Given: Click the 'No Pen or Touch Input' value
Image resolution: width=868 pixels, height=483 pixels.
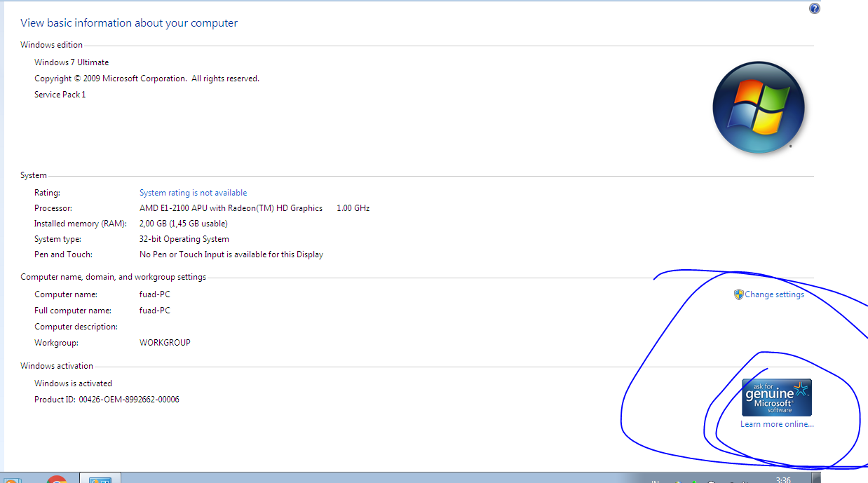Looking at the screenshot, I should pos(231,254).
